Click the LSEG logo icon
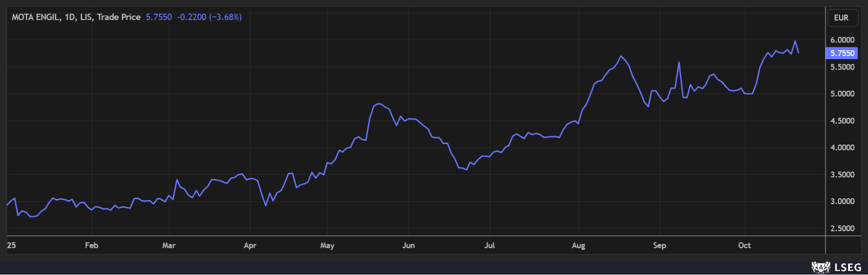Image resolution: width=868 pixels, height=275 pixels. click(x=821, y=267)
